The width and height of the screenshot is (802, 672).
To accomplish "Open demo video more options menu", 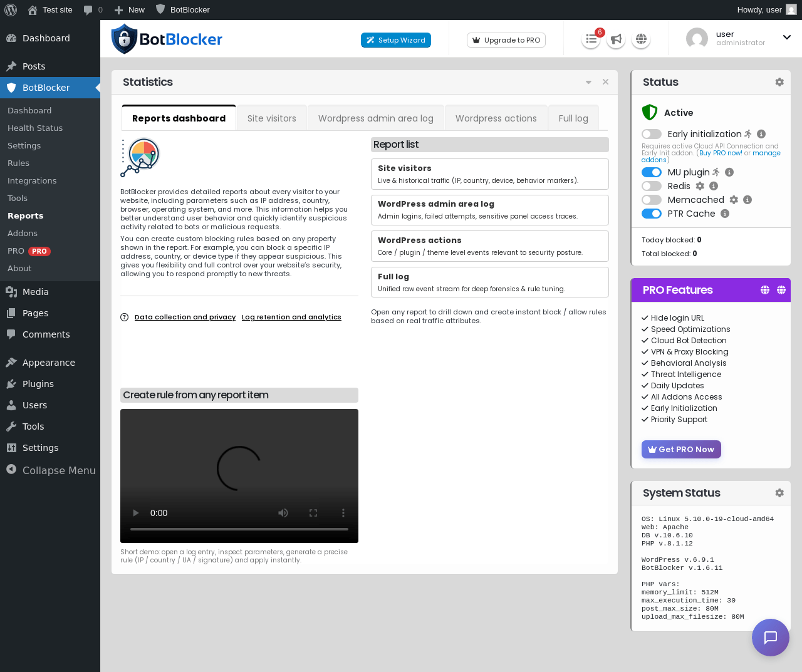I will (343, 513).
